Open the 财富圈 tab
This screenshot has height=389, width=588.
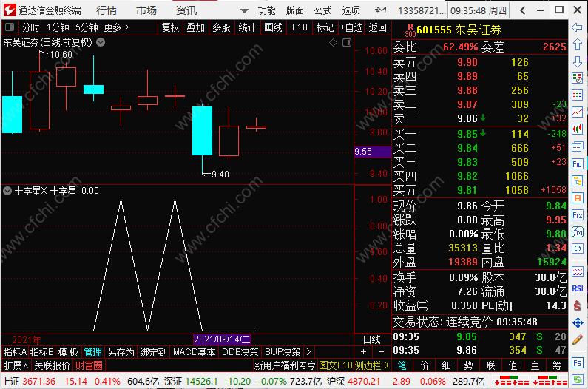(89, 365)
